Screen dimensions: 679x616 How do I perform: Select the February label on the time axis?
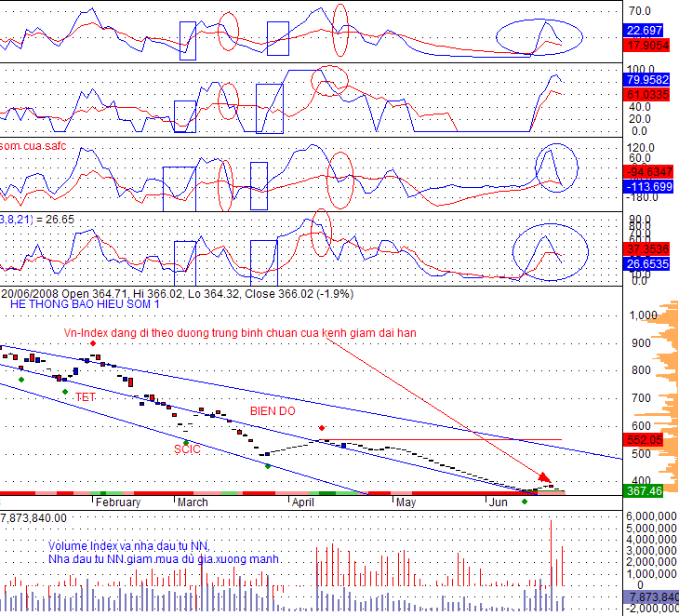pos(118,502)
